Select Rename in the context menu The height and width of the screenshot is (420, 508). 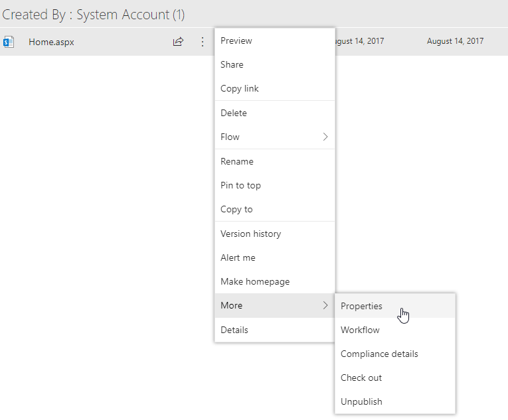pyautogui.click(x=237, y=162)
